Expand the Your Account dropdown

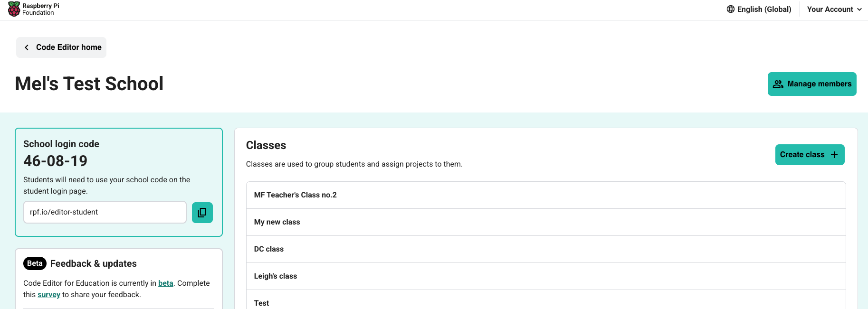(834, 9)
